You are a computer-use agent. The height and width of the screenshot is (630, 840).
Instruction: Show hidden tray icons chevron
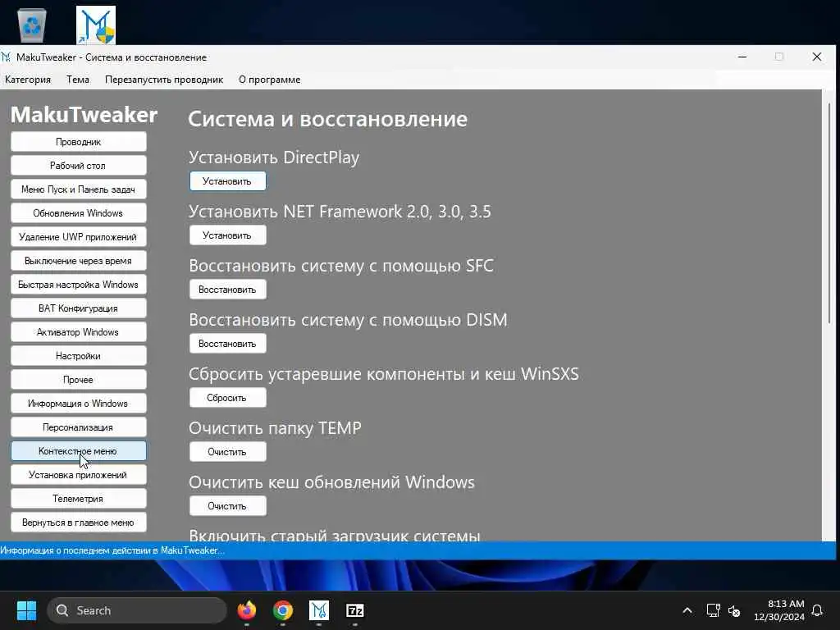point(687,610)
